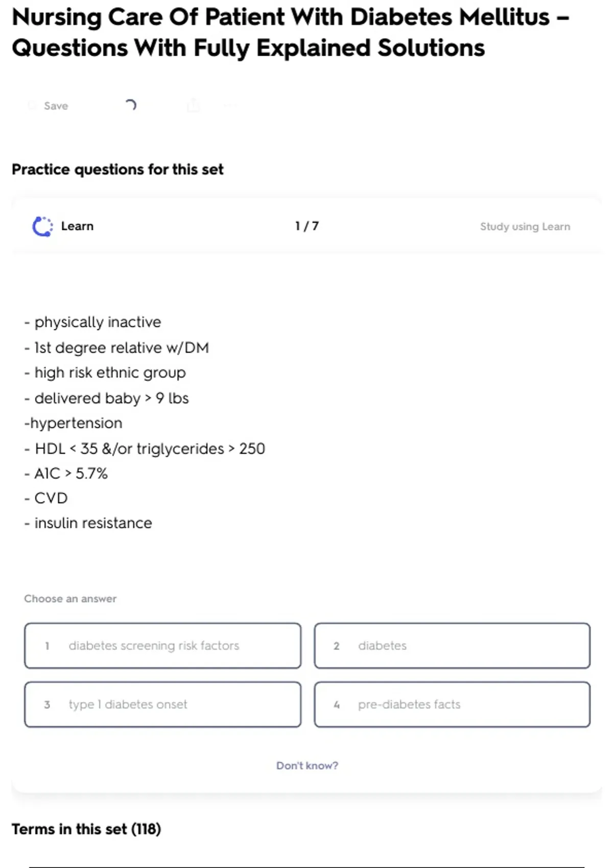
Task: Click the "Don't know?" link
Action: click(307, 766)
